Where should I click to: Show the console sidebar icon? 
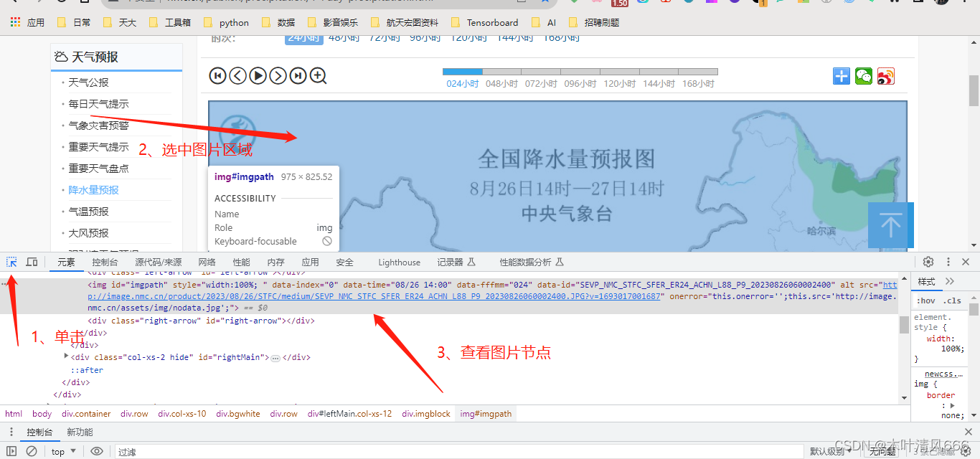click(x=11, y=451)
